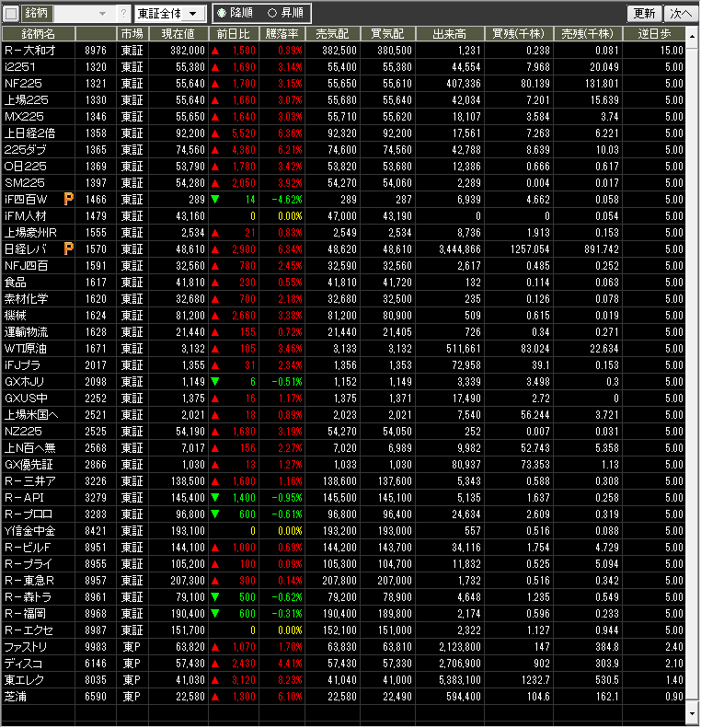Click the orange P icon beside 日経レバ
The image size is (701, 728).
tap(69, 248)
